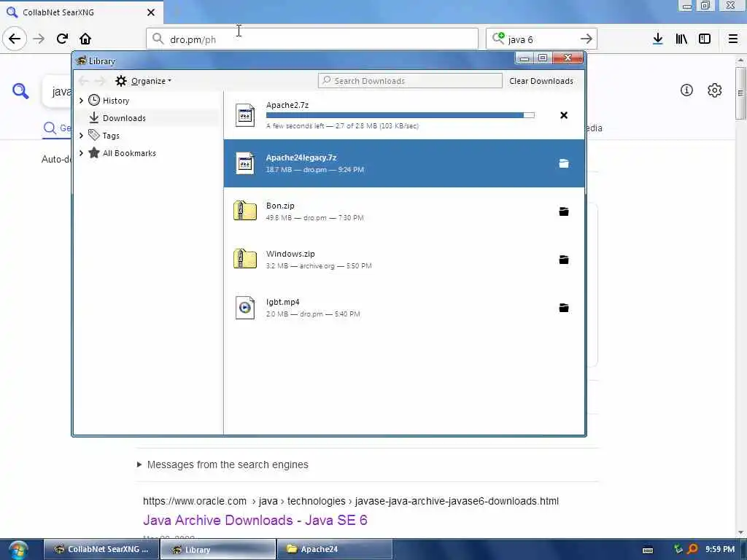Click the dro.pm/ph address bar
Viewport: 747px width, 560px height.
tap(312, 39)
